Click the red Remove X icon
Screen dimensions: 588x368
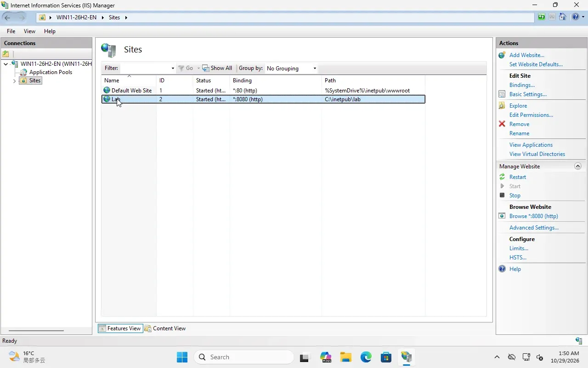(x=502, y=124)
